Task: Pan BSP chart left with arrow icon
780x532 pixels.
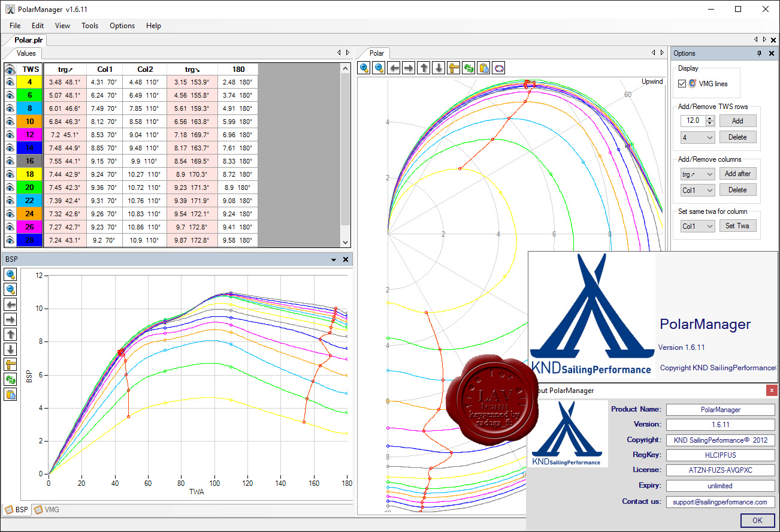Action: click(x=10, y=304)
